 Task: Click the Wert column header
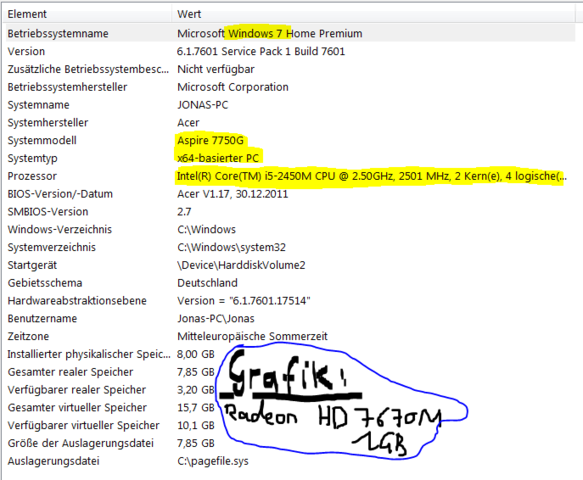click(x=374, y=14)
